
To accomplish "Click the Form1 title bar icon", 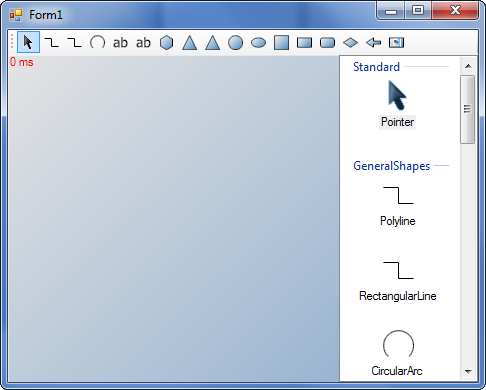I will click(16, 15).
